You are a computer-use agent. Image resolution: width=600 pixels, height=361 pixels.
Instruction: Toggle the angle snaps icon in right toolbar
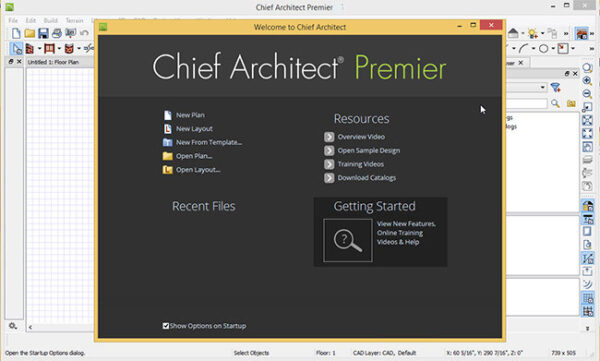pos(587,258)
